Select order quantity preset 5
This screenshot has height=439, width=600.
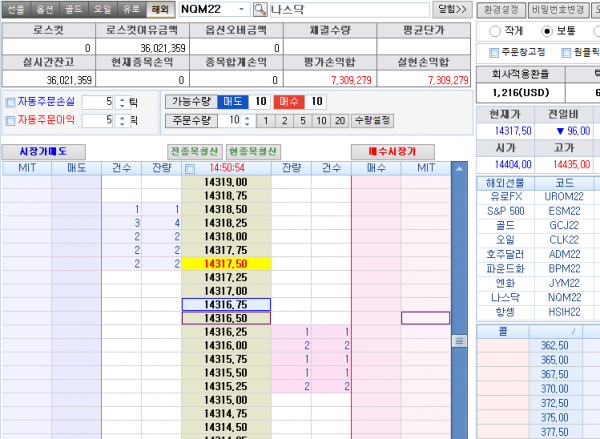coord(304,120)
